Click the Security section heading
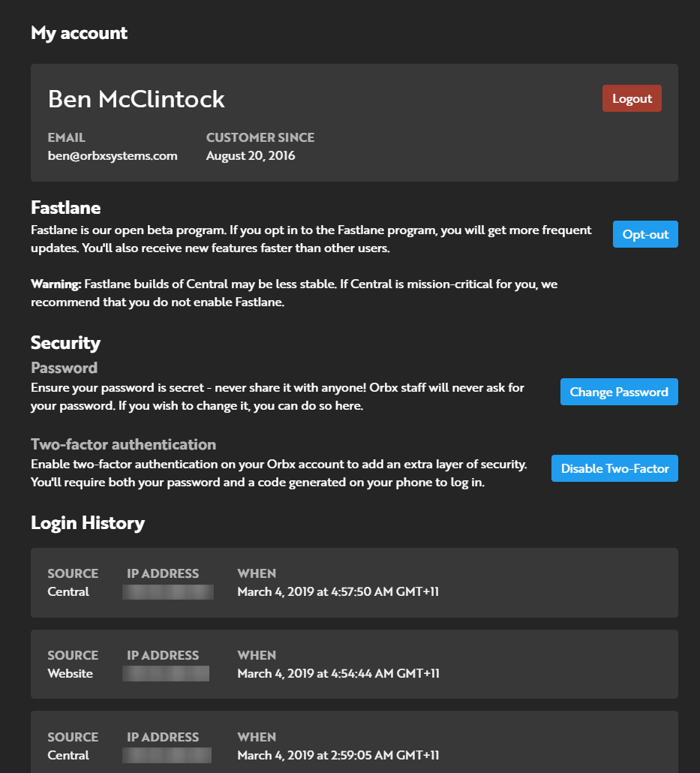The image size is (700, 773). pos(65,343)
